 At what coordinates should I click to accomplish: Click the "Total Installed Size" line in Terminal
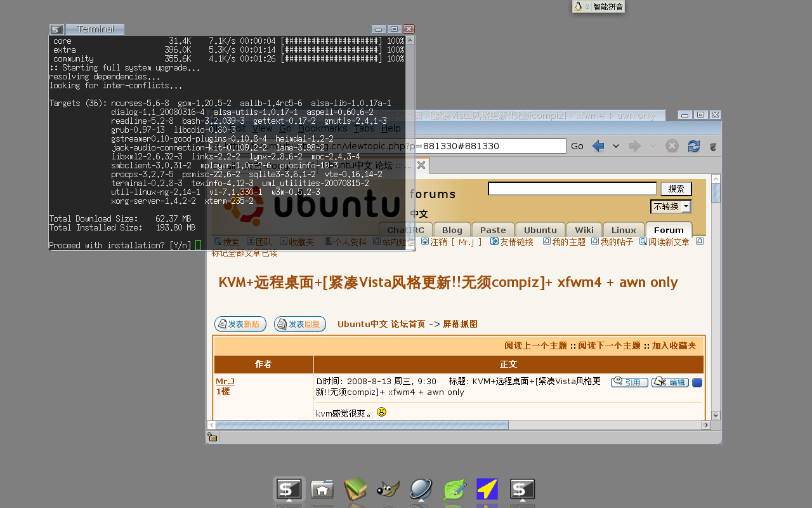coord(122,227)
